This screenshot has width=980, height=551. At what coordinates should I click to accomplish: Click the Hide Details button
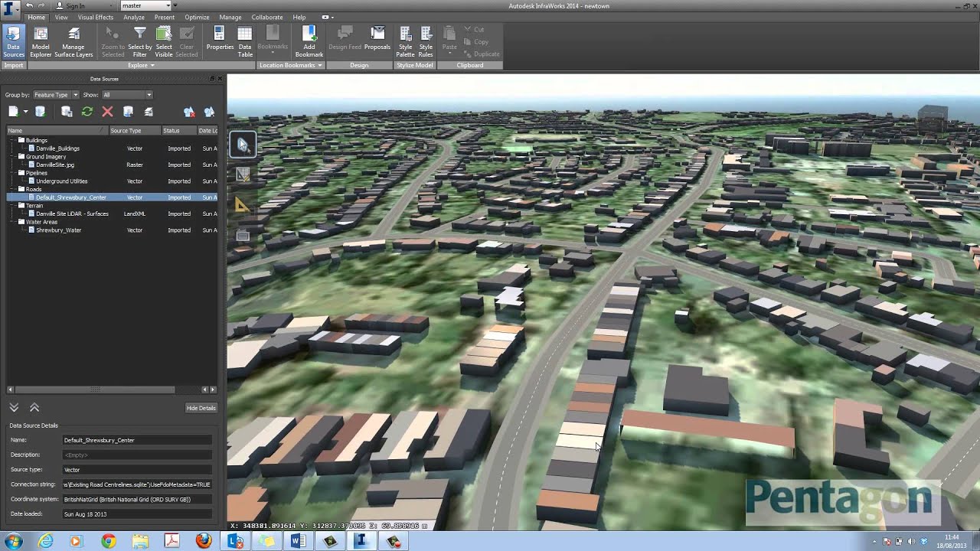click(x=201, y=408)
